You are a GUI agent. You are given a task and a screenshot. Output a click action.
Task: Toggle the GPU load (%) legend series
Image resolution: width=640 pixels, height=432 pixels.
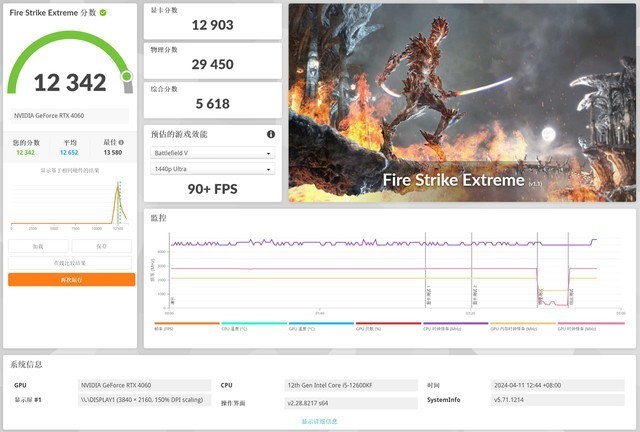(x=372, y=326)
